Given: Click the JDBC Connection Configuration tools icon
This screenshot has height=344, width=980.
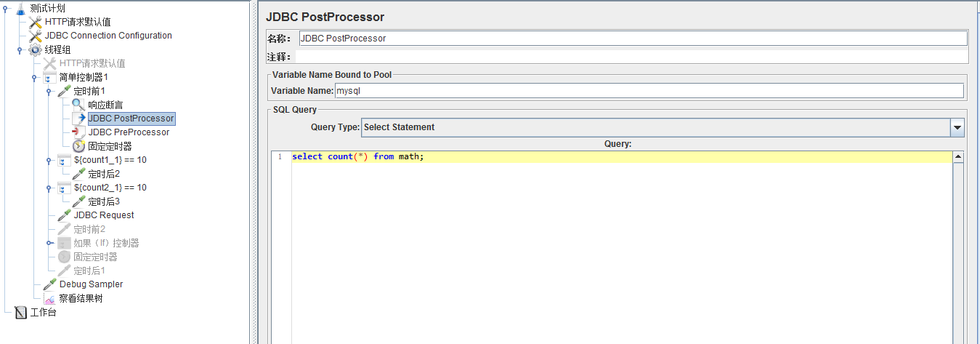Looking at the screenshot, I should coord(35,36).
